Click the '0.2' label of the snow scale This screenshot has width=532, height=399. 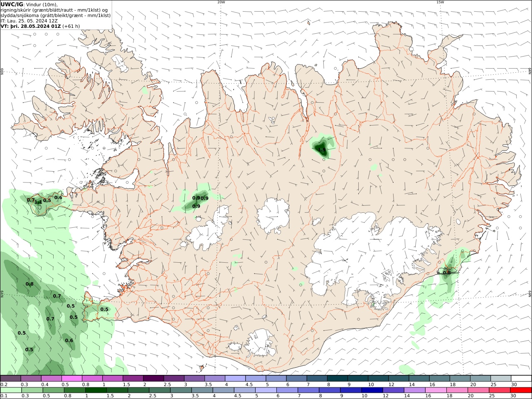(3, 384)
